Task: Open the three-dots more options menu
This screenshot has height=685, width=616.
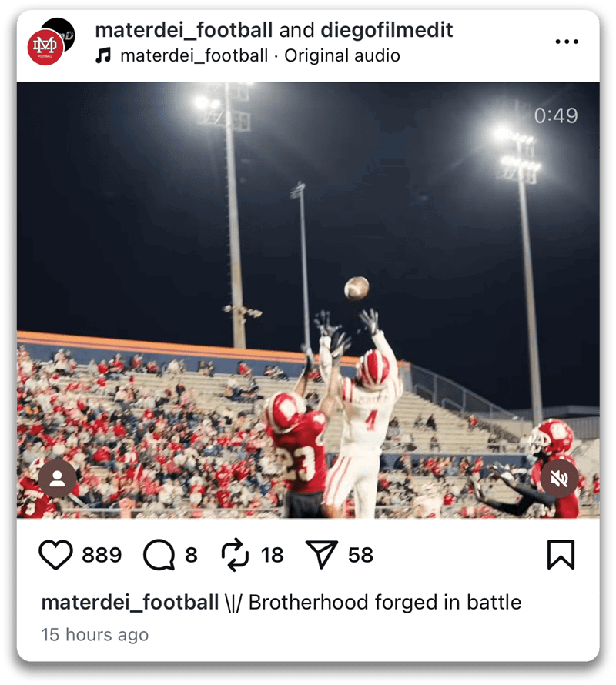Action: tap(567, 42)
